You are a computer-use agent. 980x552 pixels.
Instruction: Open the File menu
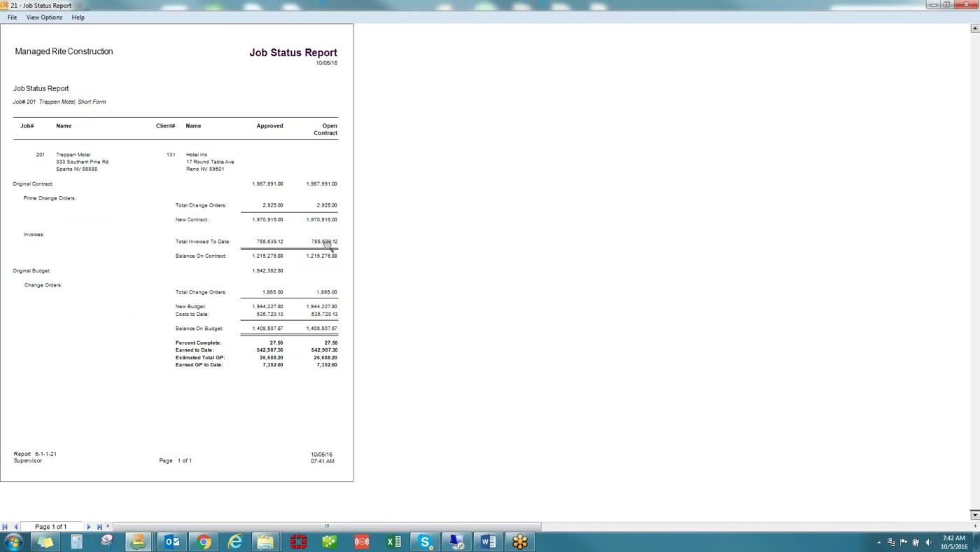(12, 17)
